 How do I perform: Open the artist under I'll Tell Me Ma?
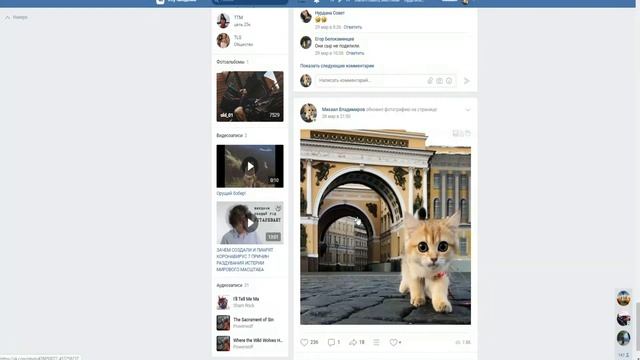click(x=244, y=306)
